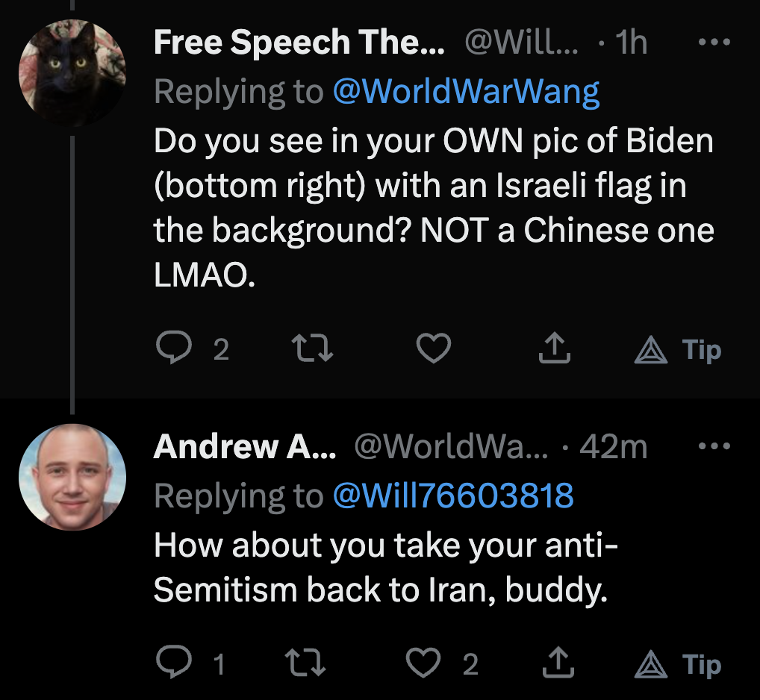View Andrew's profile avatar

click(x=72, y=476)
